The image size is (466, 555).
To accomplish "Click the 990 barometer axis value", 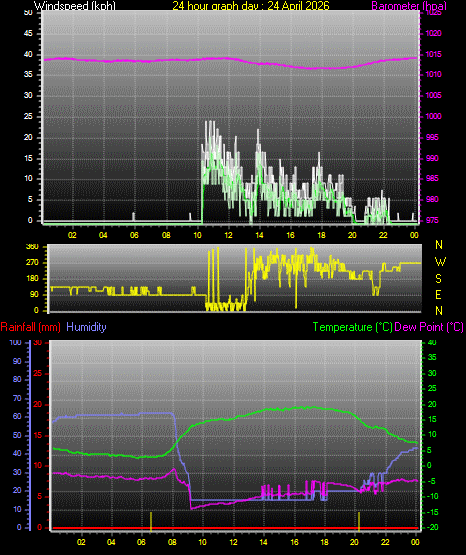I will tap(432, 158).
